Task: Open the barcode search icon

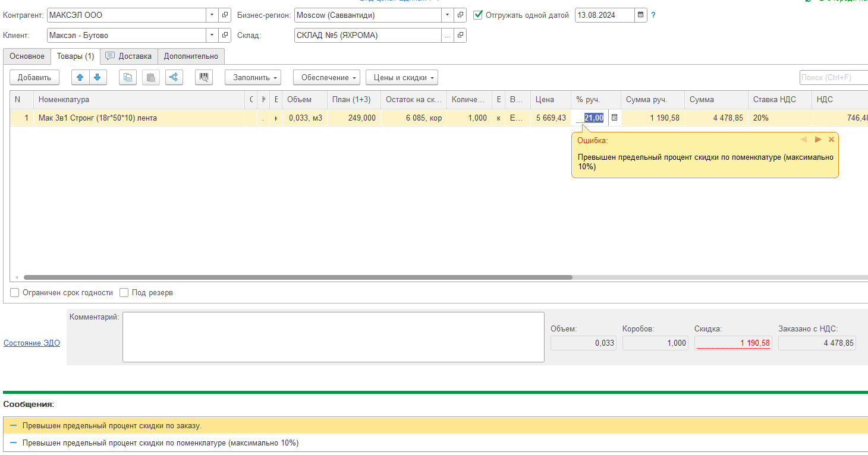Action: tap(204, 77)
